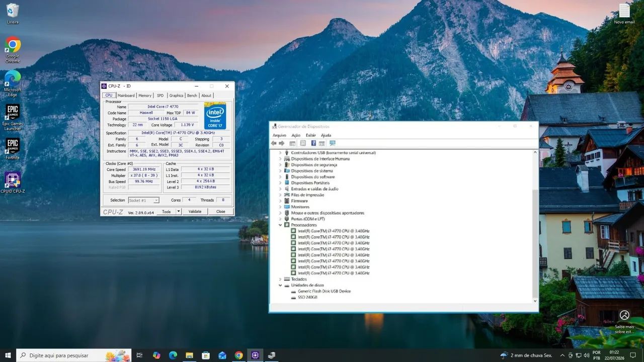Viewport: 644px width, 362px height.
Task: Expand Entradas e saídas de áudio node
Action: pos(281,189)
